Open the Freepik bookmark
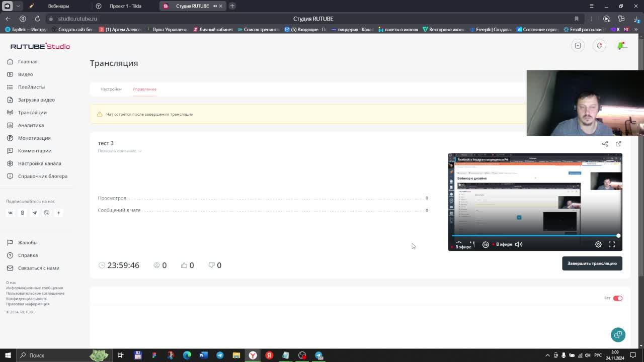Image resolution: width=644 pixels, height=362 pixels. 490,30
